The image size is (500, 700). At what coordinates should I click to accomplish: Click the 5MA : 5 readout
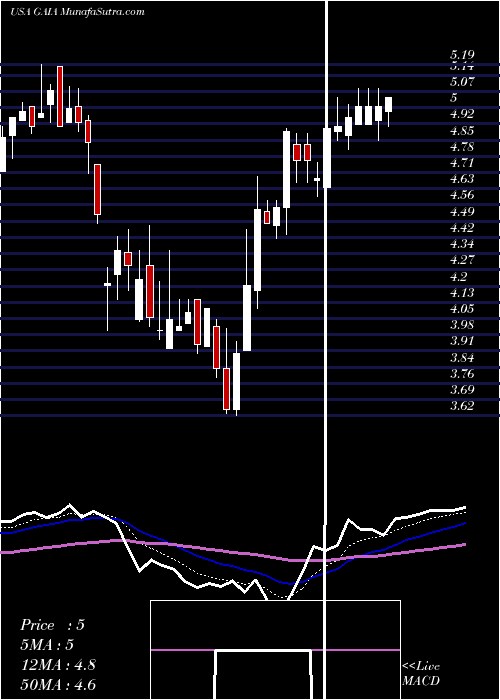click(47, 645)
